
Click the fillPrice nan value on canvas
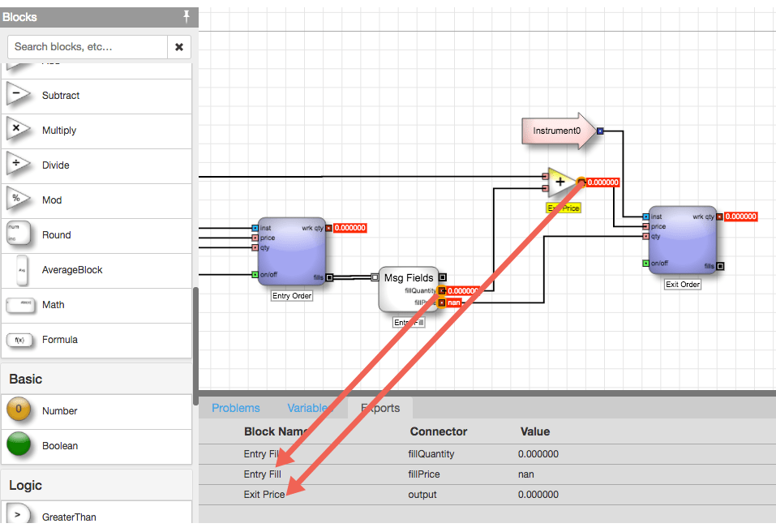point(454,302)
